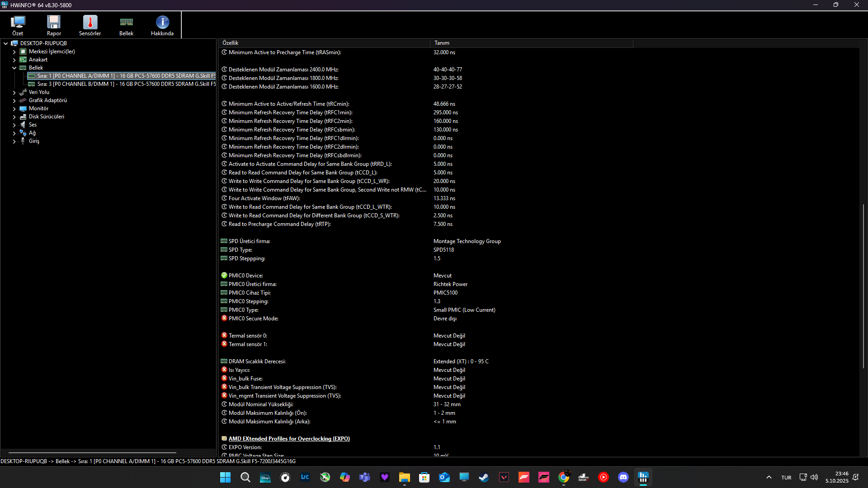
Task: Click the Özellik column header
Action: point(324,43)
